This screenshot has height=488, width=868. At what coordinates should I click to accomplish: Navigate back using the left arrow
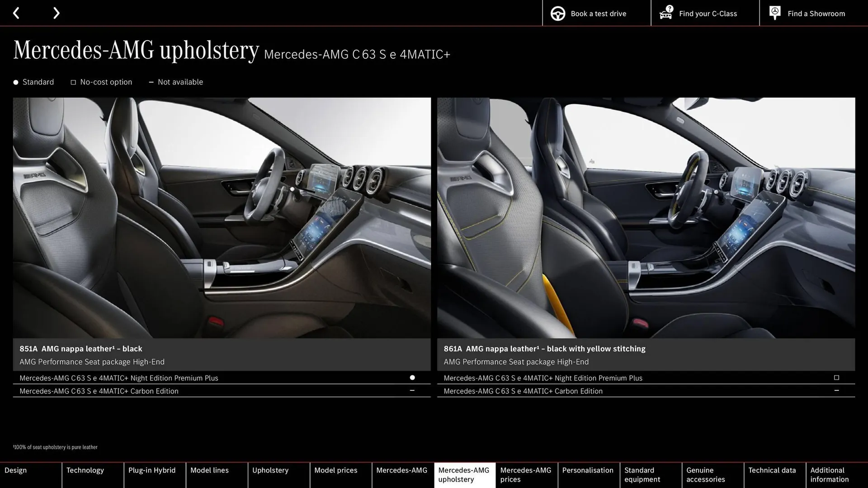coord(17,13)
